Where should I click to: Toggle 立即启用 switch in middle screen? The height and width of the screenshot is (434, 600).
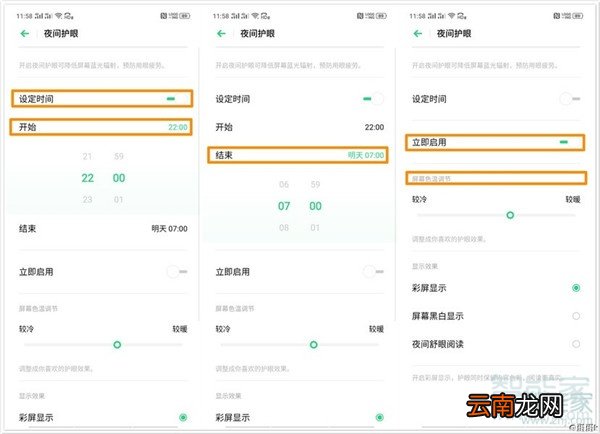373,272
